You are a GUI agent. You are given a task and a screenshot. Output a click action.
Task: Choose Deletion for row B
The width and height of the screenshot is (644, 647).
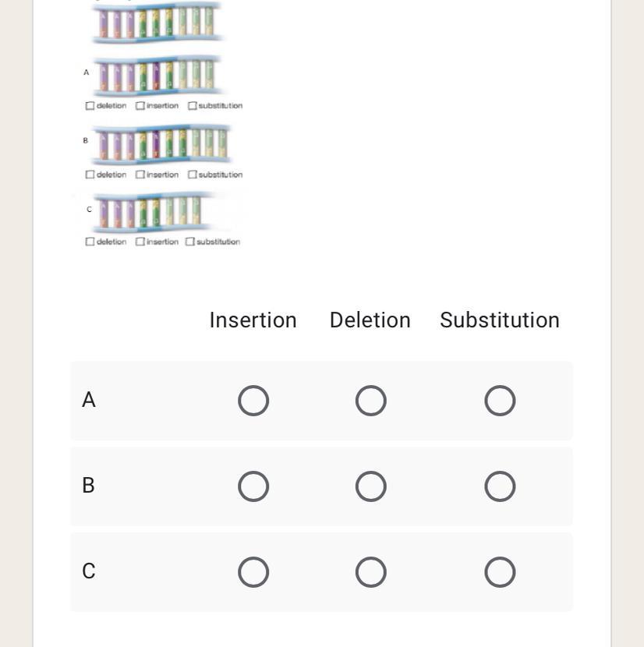pos(370,486)
